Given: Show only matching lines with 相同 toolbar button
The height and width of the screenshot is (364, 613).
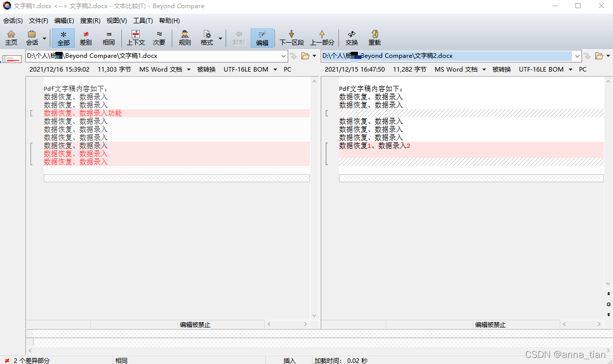Looking at the screenshot, I should 108,38.
